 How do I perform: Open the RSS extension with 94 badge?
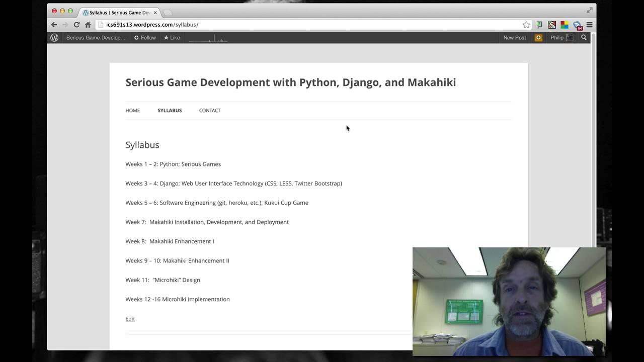coord(578,25)
